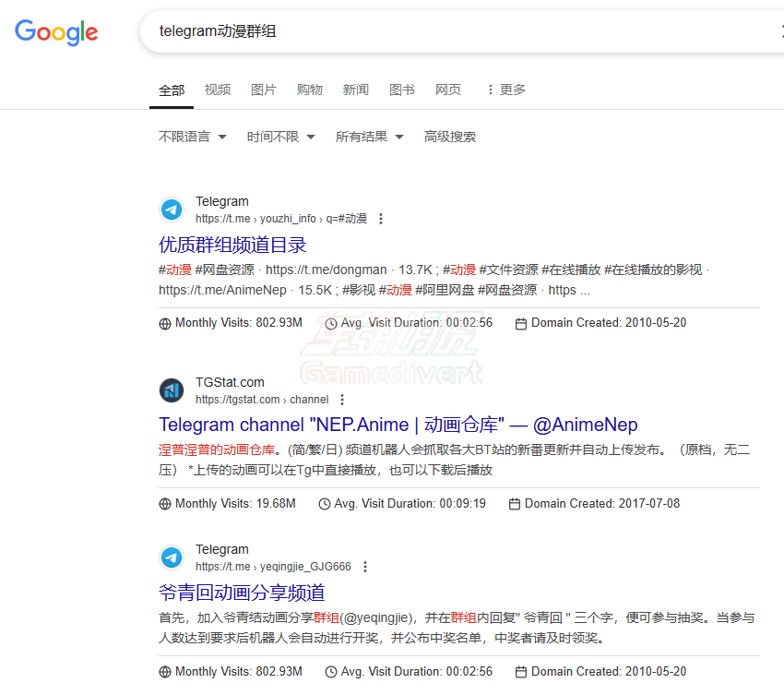Click the tgstat.com channel URL breadcrumb
This screenshot has height=695, width=784.
pos(262,400)
